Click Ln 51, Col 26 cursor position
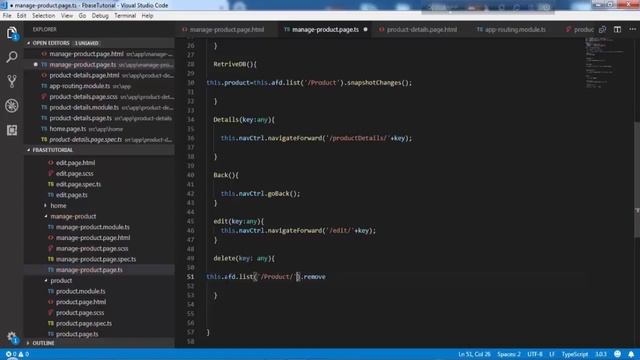 click(474, 354)
